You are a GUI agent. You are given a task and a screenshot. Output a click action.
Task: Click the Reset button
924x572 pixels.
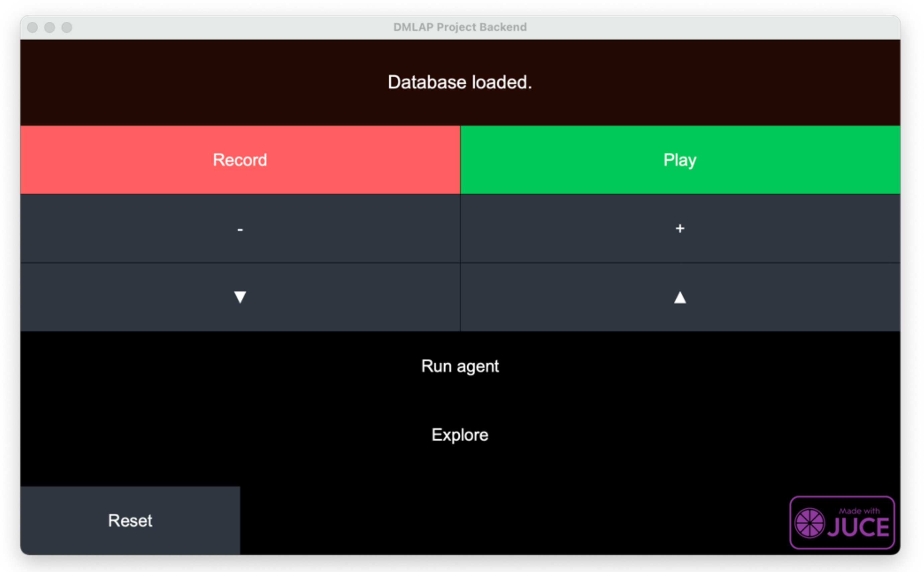[130, 520]
